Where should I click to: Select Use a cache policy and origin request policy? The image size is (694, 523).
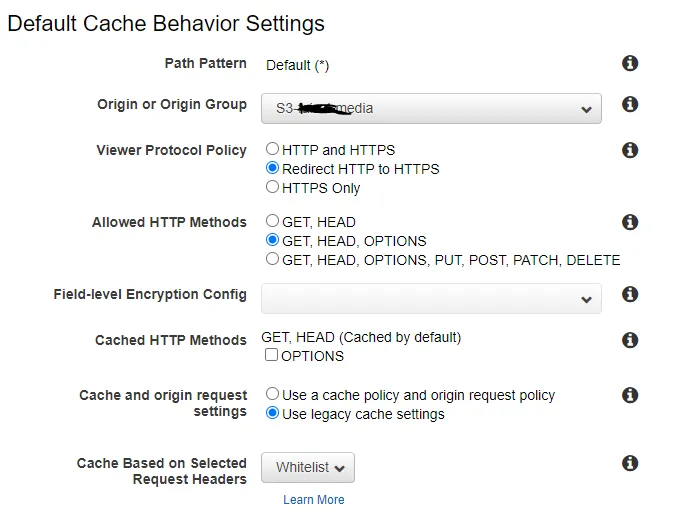(x=272, y=395)
